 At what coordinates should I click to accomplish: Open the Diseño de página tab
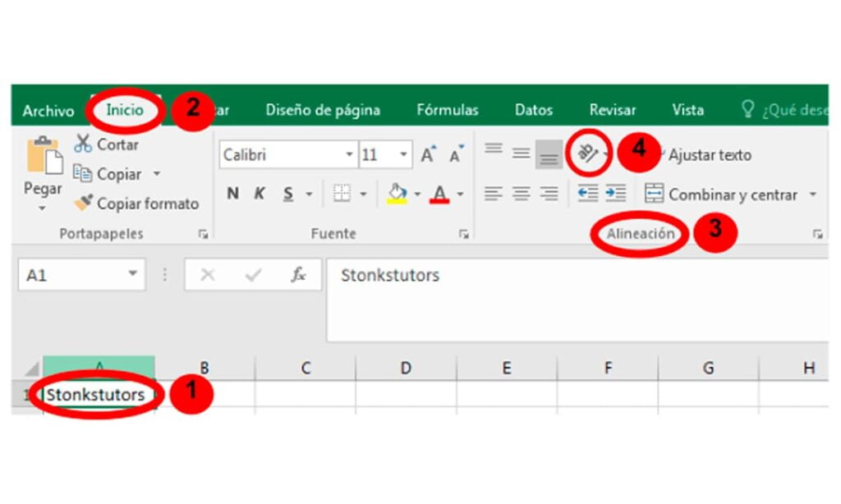[323, 110]
